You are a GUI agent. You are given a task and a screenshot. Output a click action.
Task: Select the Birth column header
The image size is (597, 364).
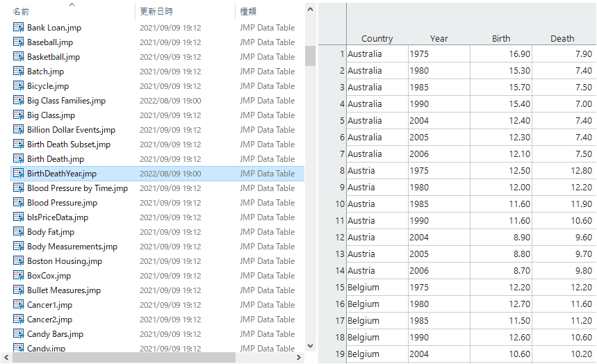coord(501,38)
